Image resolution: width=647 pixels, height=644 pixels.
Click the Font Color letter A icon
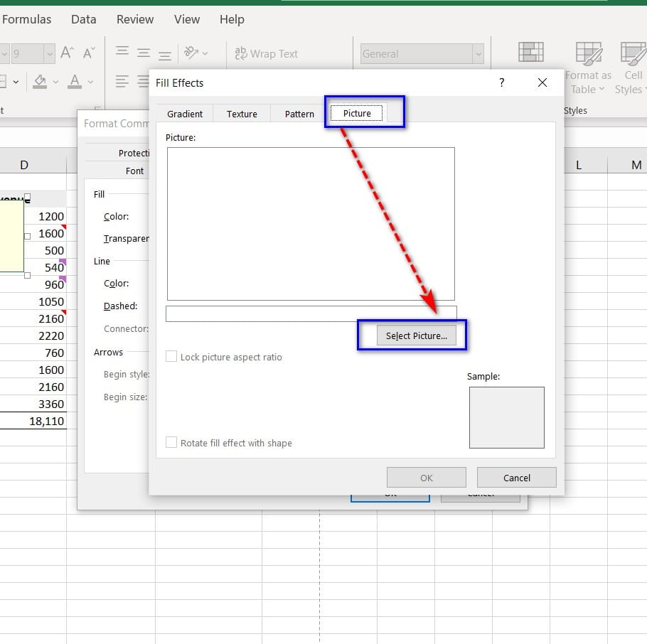74,81
